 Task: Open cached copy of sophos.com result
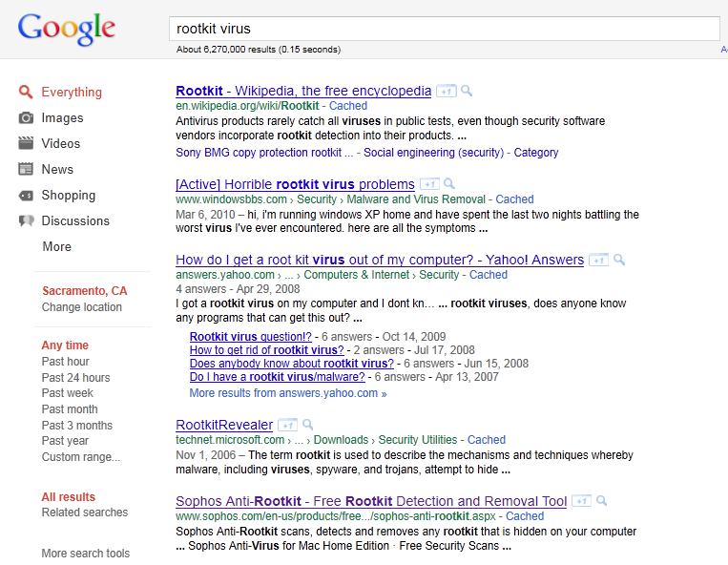(525, 515)
